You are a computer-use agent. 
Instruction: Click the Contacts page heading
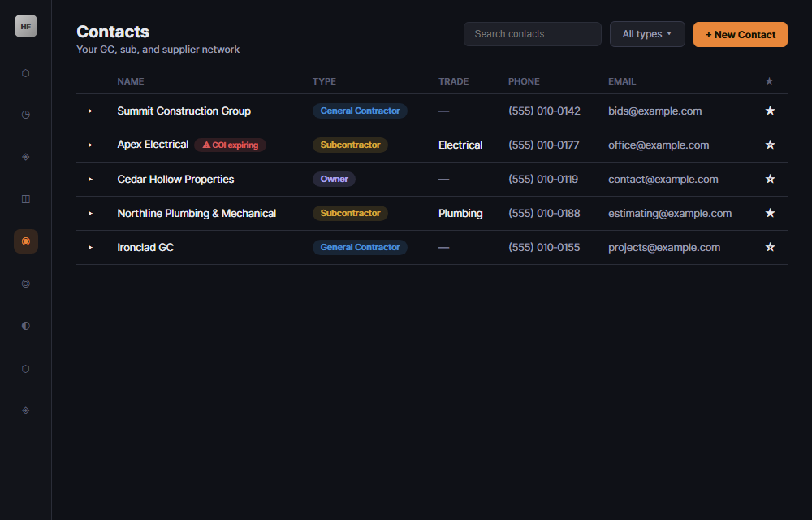point(113,32)
